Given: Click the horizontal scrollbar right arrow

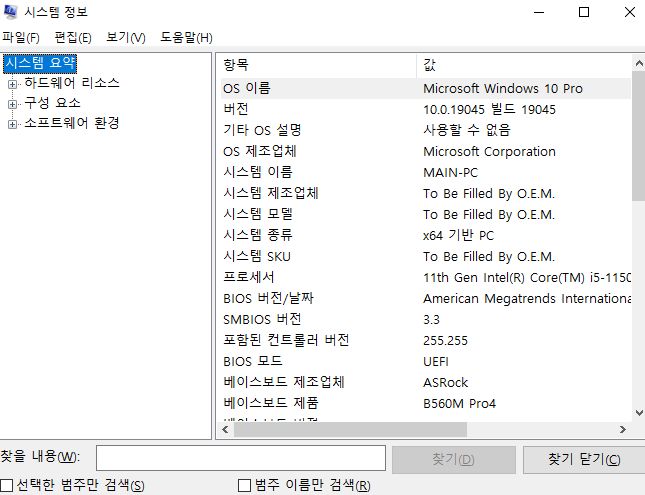Looking at the screenshot, I should pyautogui.click(x=623, y=430).
